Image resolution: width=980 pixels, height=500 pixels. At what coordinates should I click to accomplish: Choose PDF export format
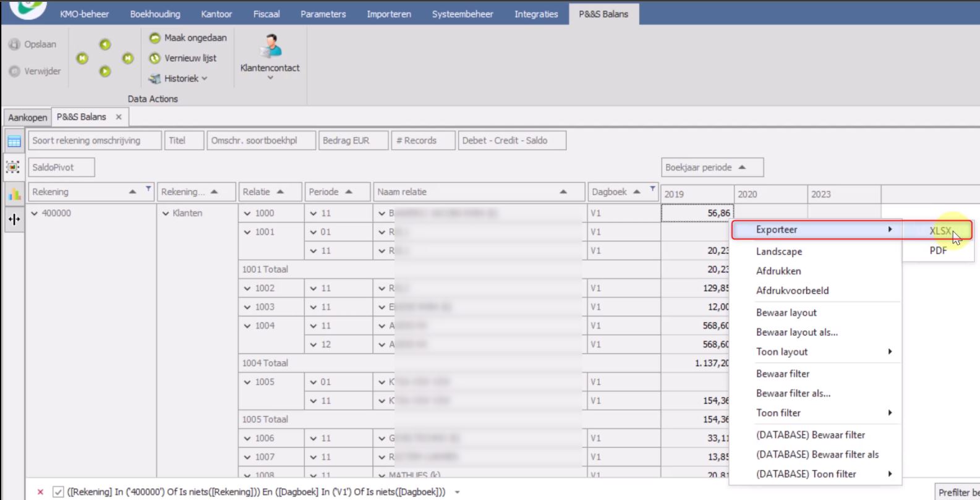tap(939, 251)
